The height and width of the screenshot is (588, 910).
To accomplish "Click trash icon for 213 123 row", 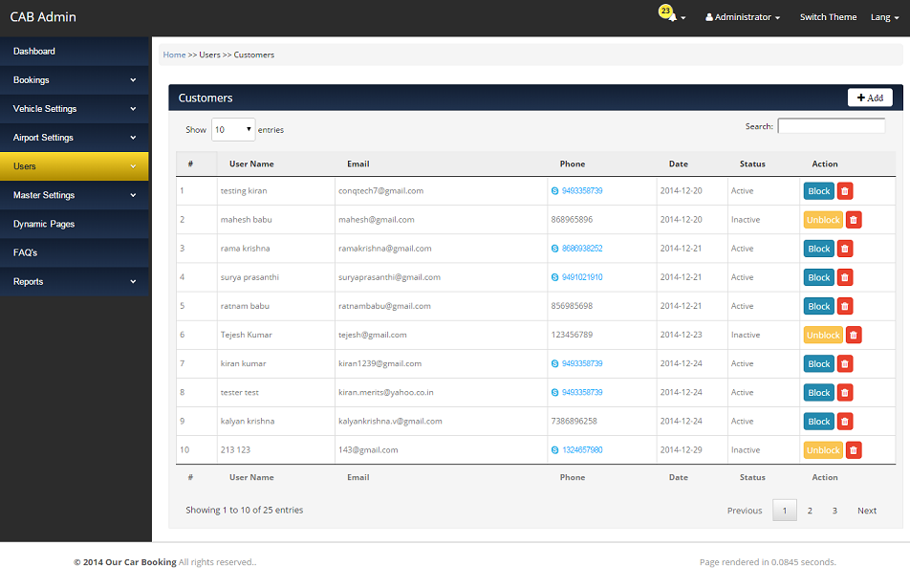I will click(x=853, y=450).
